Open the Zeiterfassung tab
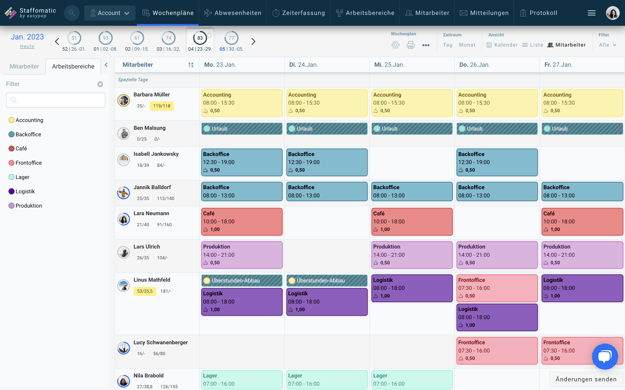Image resolution: width=625 pixels, height=390 pixels. coord(299,13)
